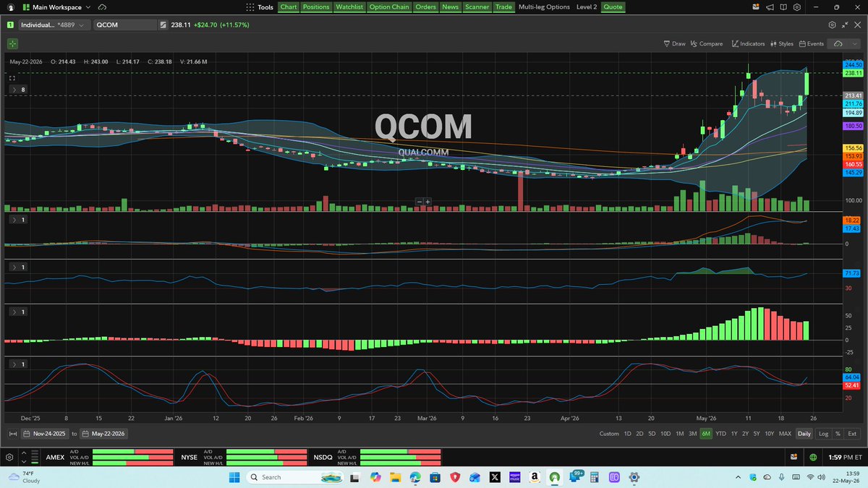Open the Tools grid menu

259,7
